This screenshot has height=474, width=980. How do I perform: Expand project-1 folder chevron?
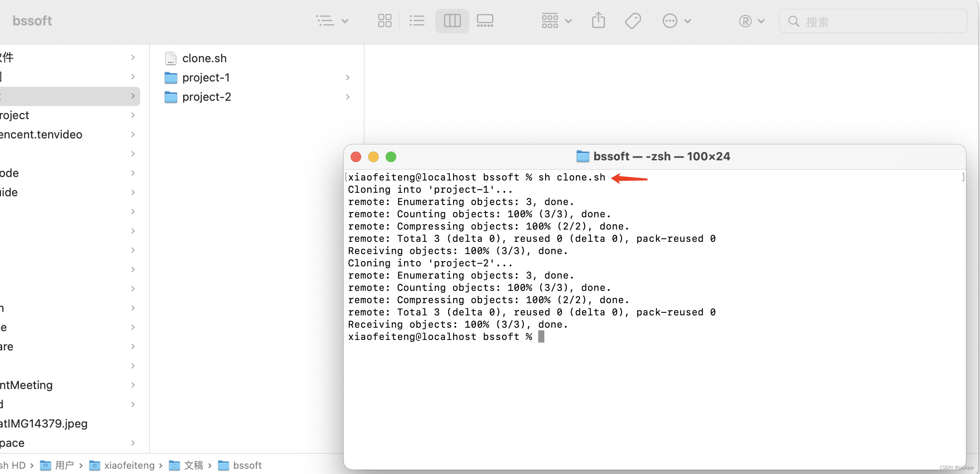tap(348, 78)
